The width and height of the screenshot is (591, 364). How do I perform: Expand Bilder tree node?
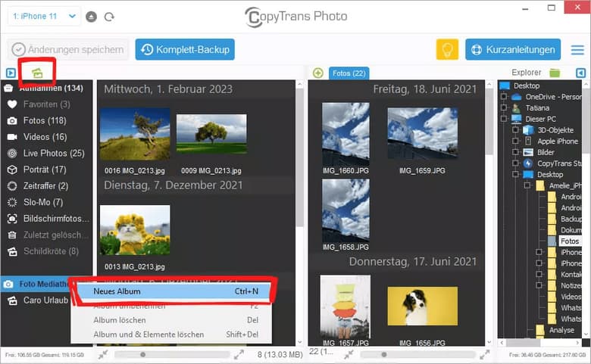pos(516,152)
